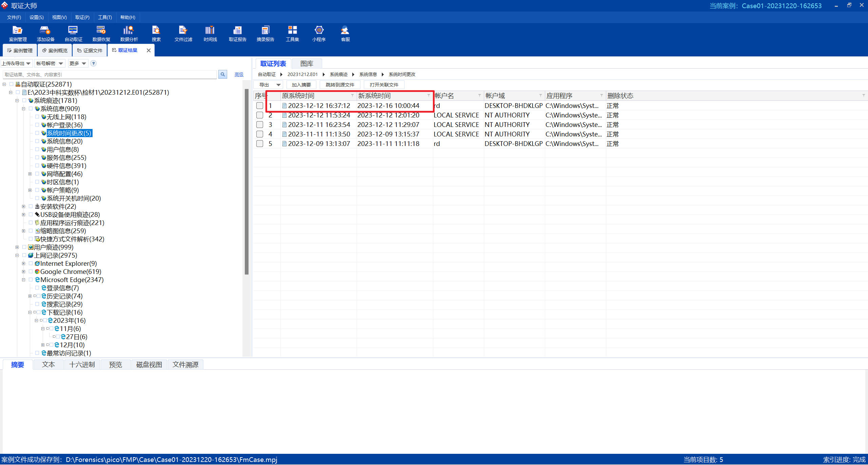Click the USB设备使用痕迹 tree icon
868x465 pixels.
[x=37, y=215]
